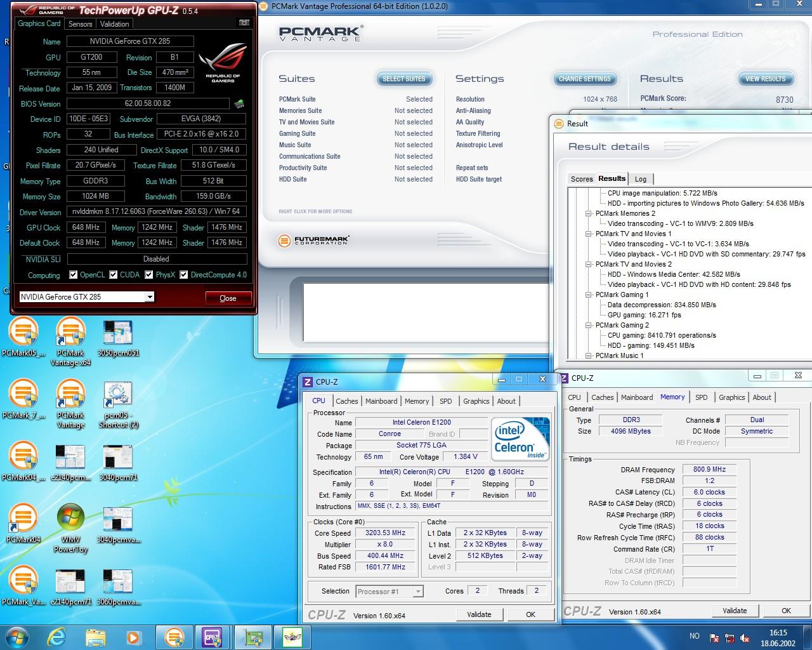Click Validate in the right CPU-Z window

735,611
